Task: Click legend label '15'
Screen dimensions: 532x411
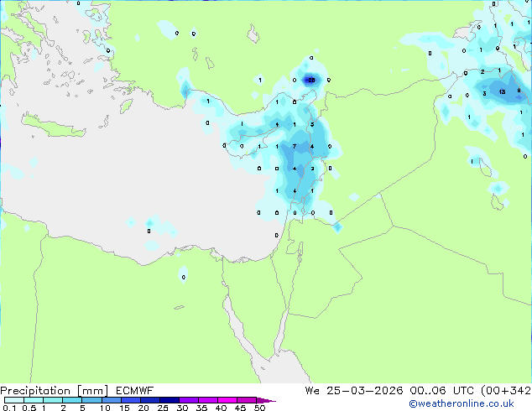Action: [x=124, y=408]
